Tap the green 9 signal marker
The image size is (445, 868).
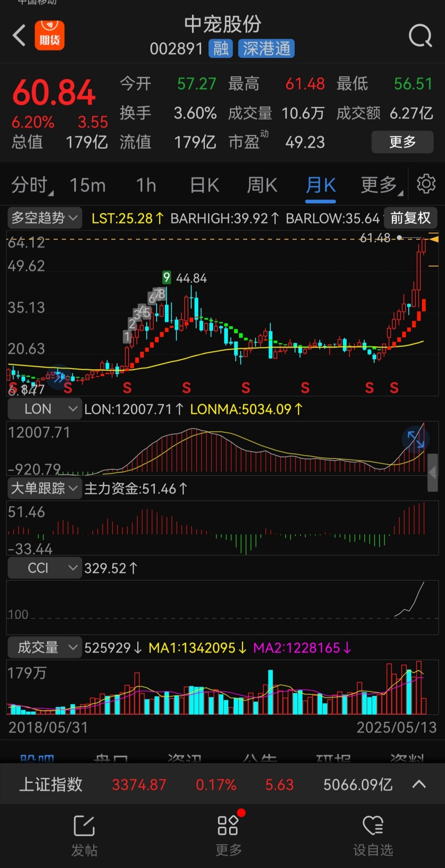(166, 277)
